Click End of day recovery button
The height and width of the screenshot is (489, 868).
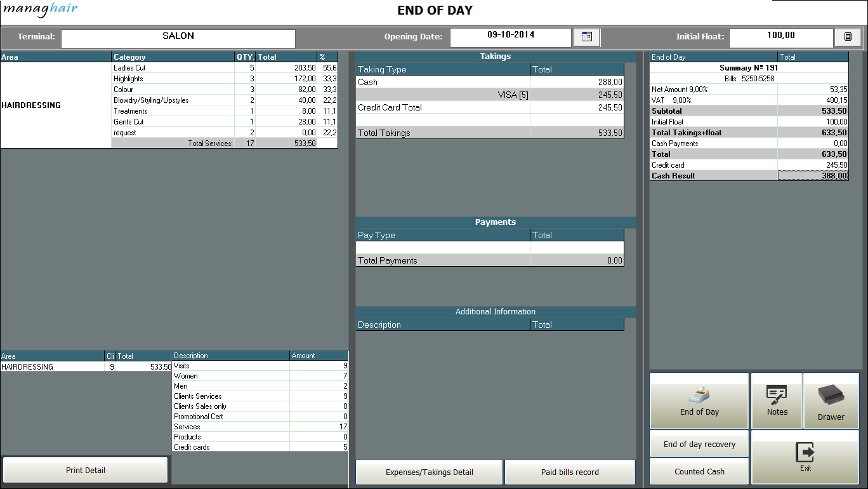click(x=699, y=444)
